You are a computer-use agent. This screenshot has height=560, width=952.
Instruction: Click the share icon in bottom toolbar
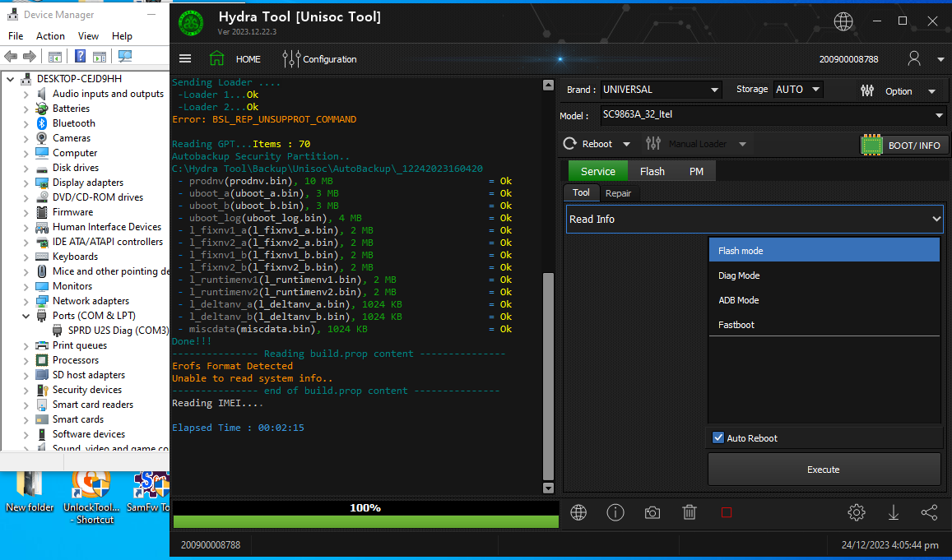point(929,512)
